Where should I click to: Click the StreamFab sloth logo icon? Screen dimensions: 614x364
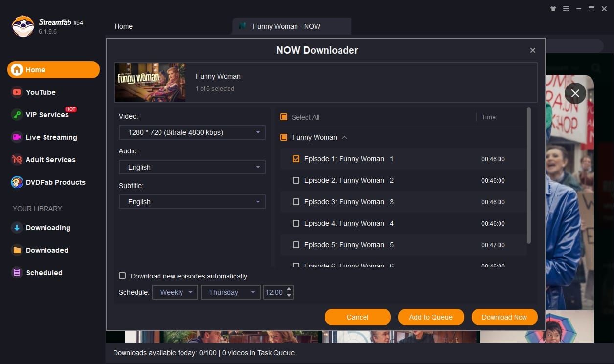pos(23,26)
